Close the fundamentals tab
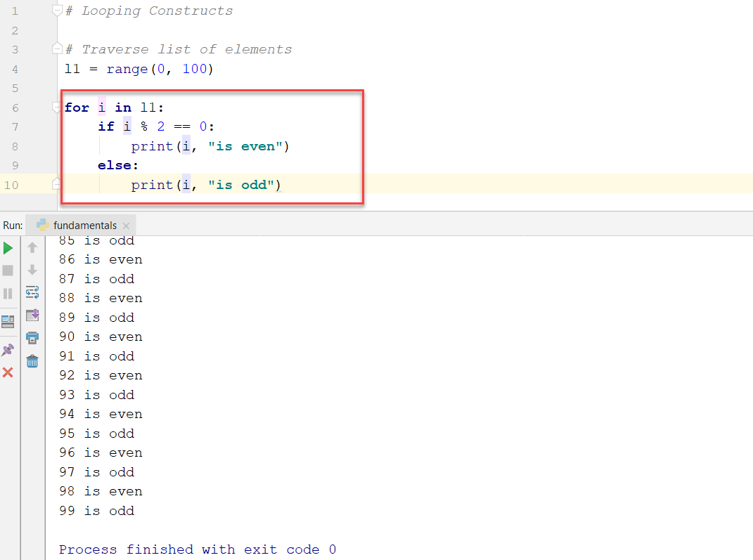Viewport: 753px width, 560px height. pyautogui.click(x=126, y=226)
